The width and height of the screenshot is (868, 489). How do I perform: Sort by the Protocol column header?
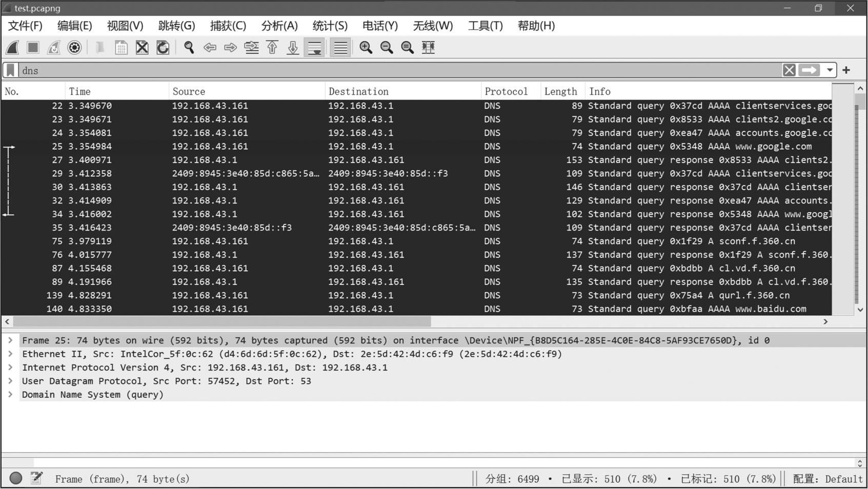pos(511,92)
